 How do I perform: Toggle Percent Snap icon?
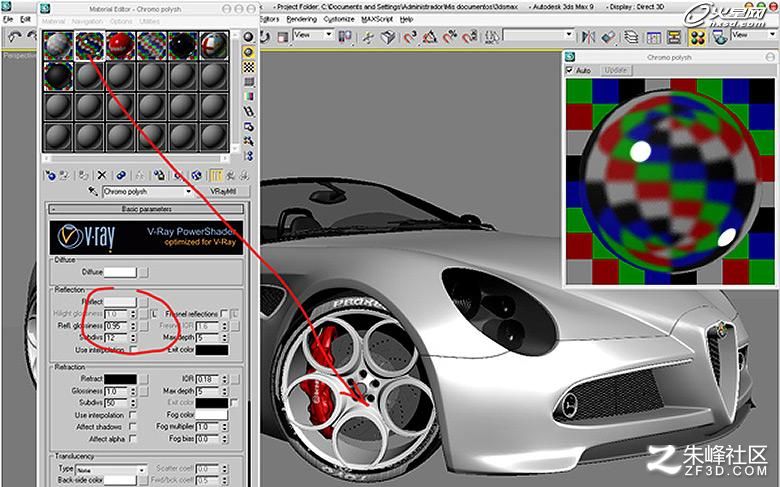(450, 37)
